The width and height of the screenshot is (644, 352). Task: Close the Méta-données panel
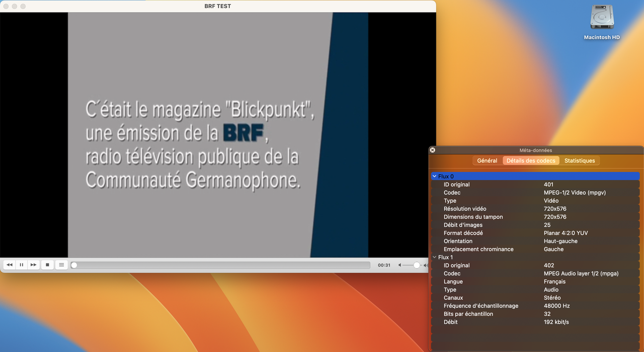[x=432, y=150]
